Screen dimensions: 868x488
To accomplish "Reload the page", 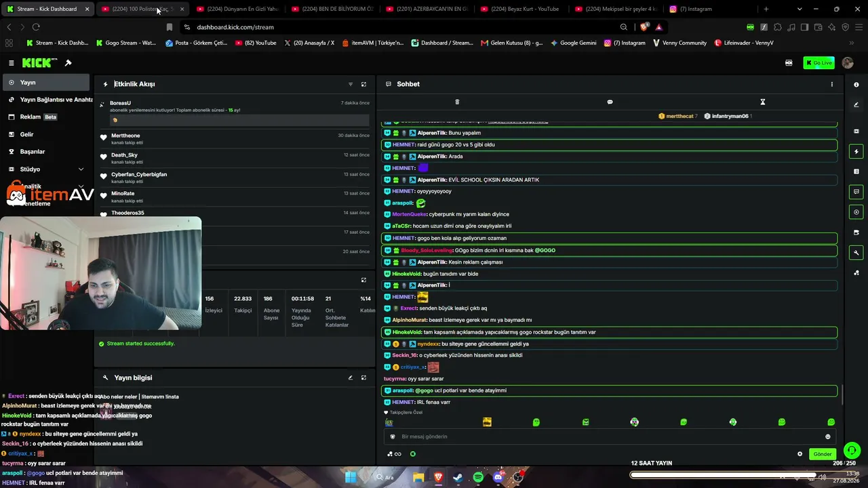I will [x=36, y=27].
